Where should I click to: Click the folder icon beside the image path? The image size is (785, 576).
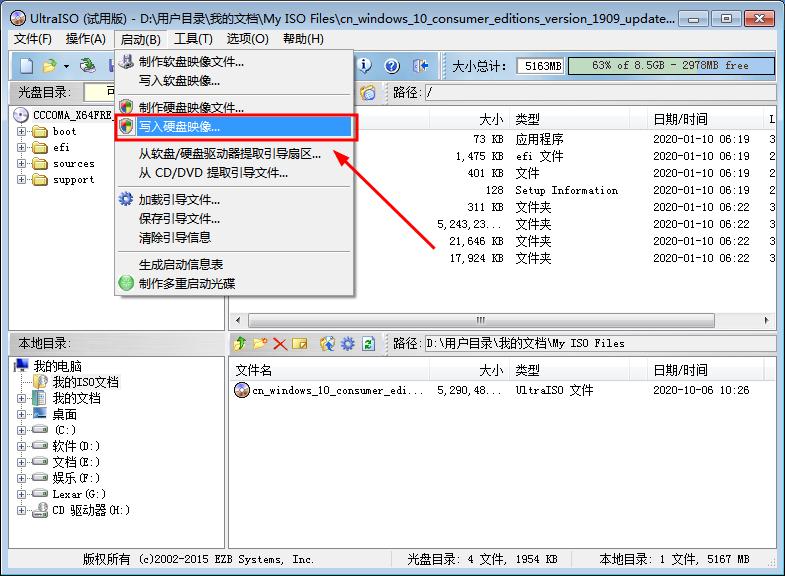click(367, 93)
